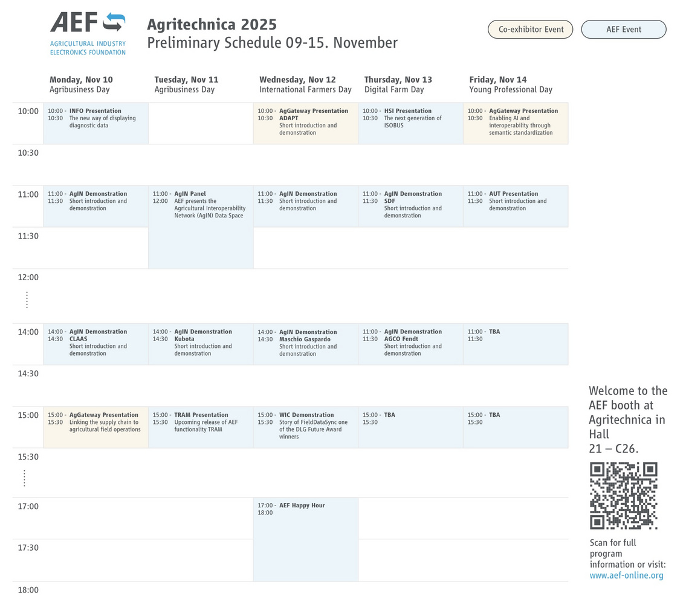The height and width of the screenshot is (616, 689).
Task: Scan the QR code image
Action: point(623,496)
